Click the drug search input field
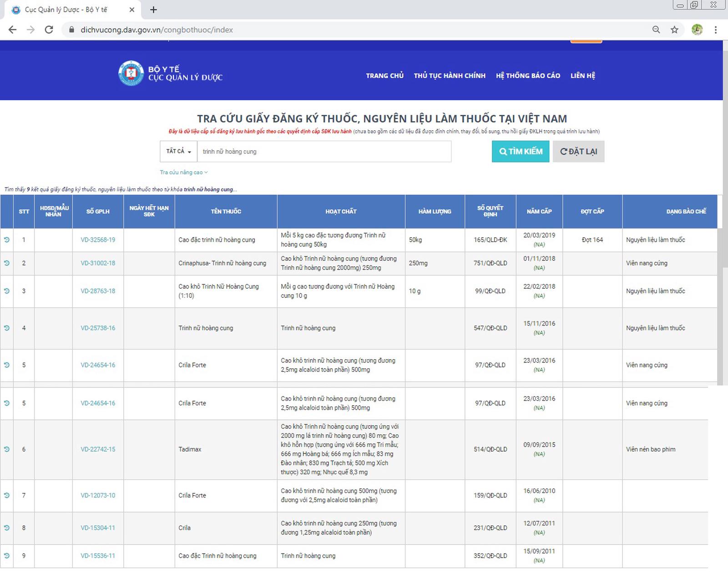Image resolution: width=728 pixels, height=575 pixels. [x=324, y=152]
